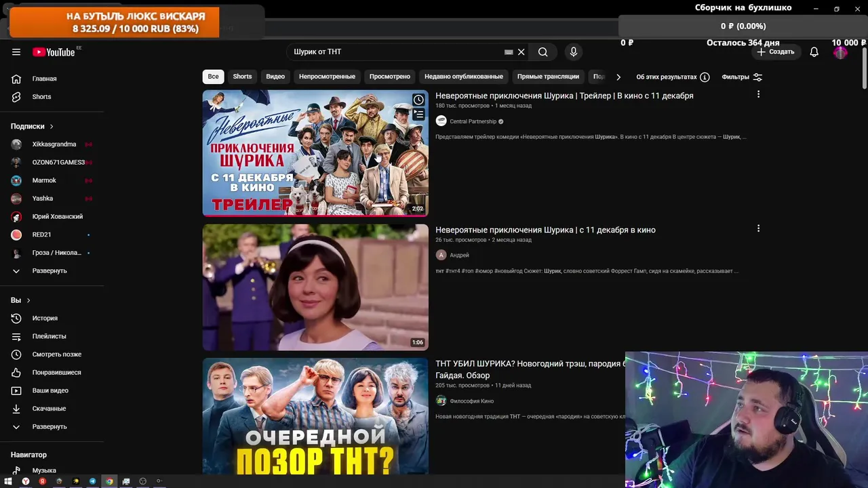The image size is (868, 488).
Task: Show more chips with right arrow
Action: click(618, 77)
